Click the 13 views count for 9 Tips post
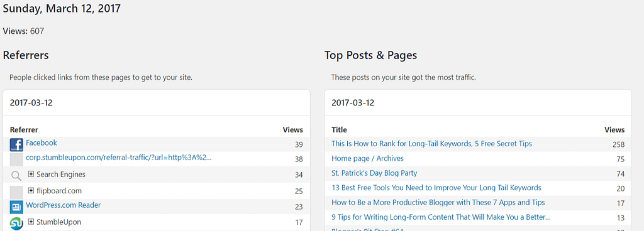Image resolution: width=644 pixels, height=231 pixels. pyautogui.click(x=620, y=218)
